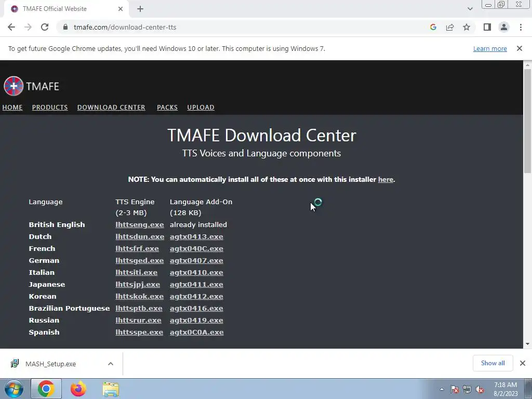Viewport: 532px width, 399px height.
Task: View site info via the padlock icon
Action: pyautogui.click(x=65, y=27)
